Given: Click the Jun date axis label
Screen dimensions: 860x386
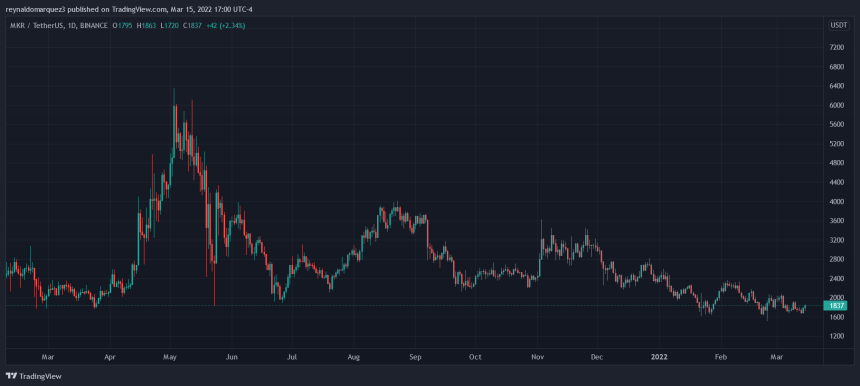Looking at the screenshot, I should pyautogui.click(x=232, y=357).
